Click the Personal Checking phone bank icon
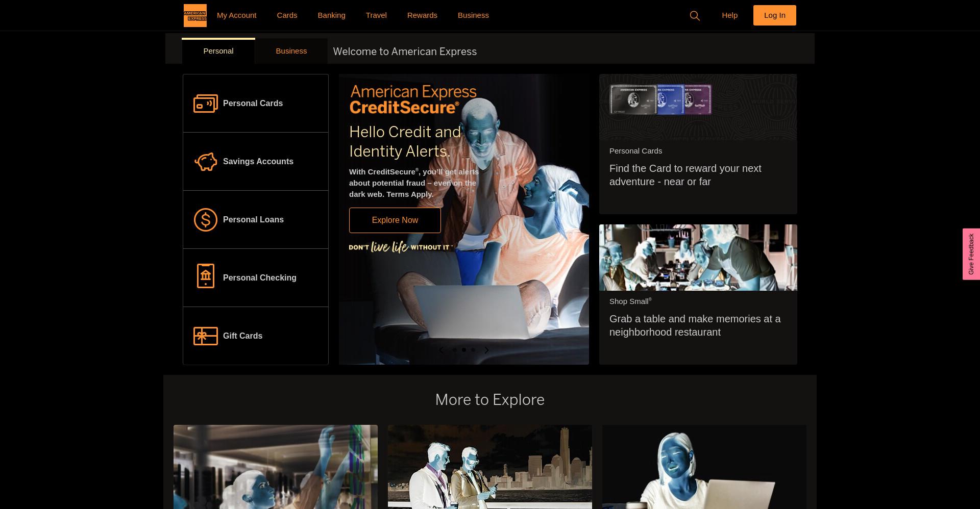 tap(206, 276)
